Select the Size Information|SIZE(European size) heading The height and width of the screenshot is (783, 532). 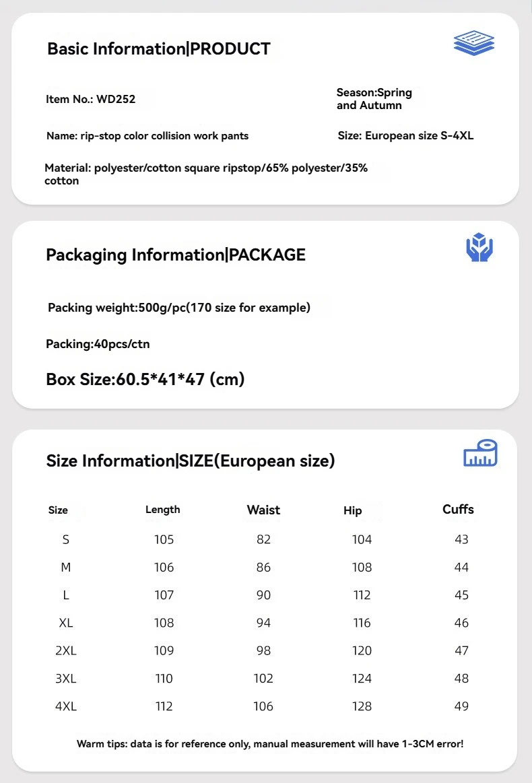point(191,461)
